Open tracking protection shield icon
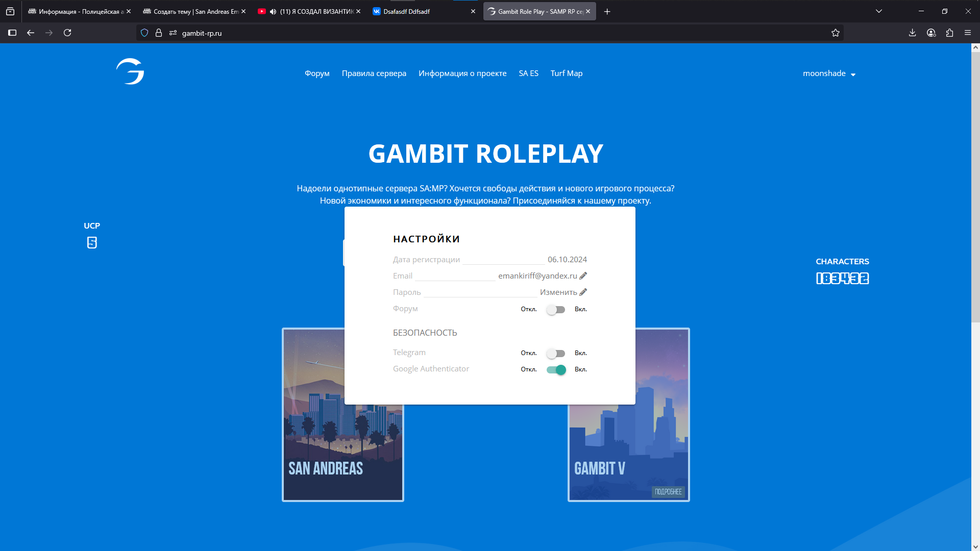 click(x=144, y=33)
